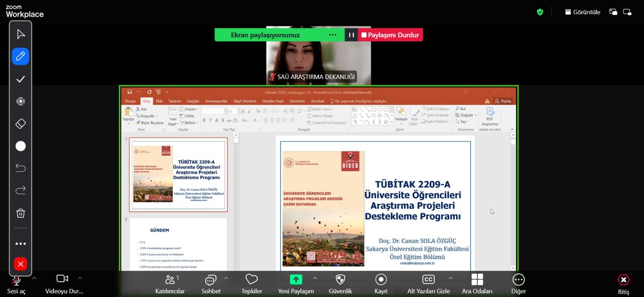Image resolution: width=644 pixels, height=297 pixels.
Task: Open Slayt Gösterisi ribbon tab
Action: 246,101
